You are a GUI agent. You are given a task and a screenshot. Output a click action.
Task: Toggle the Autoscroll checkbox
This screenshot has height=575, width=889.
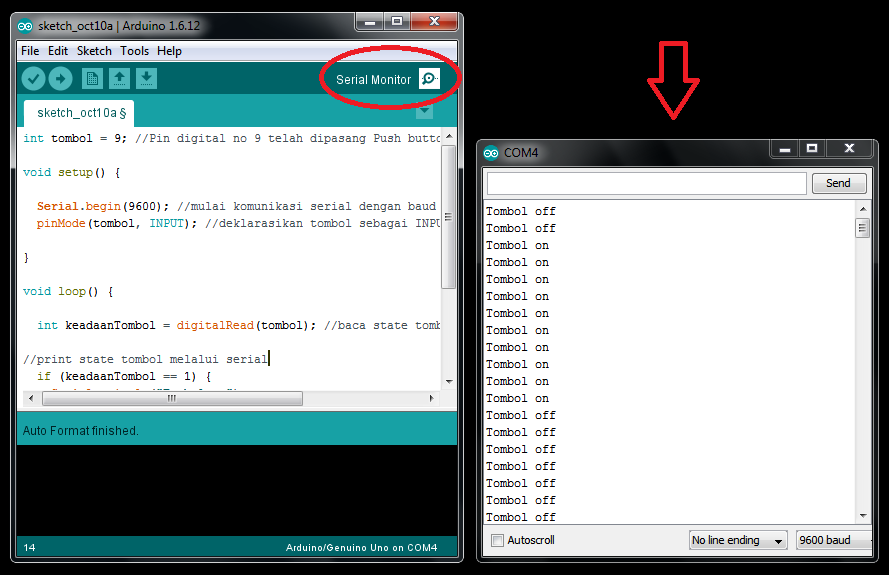coord(497,540)
